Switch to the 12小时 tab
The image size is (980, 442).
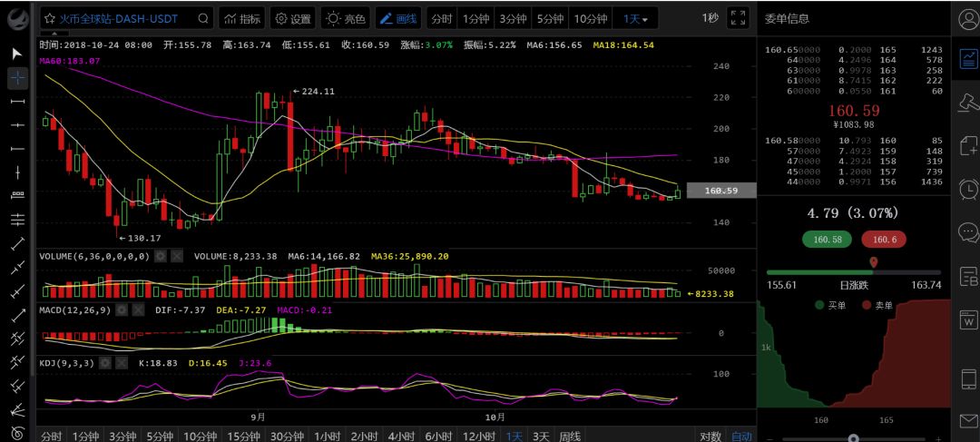[479, 436]
